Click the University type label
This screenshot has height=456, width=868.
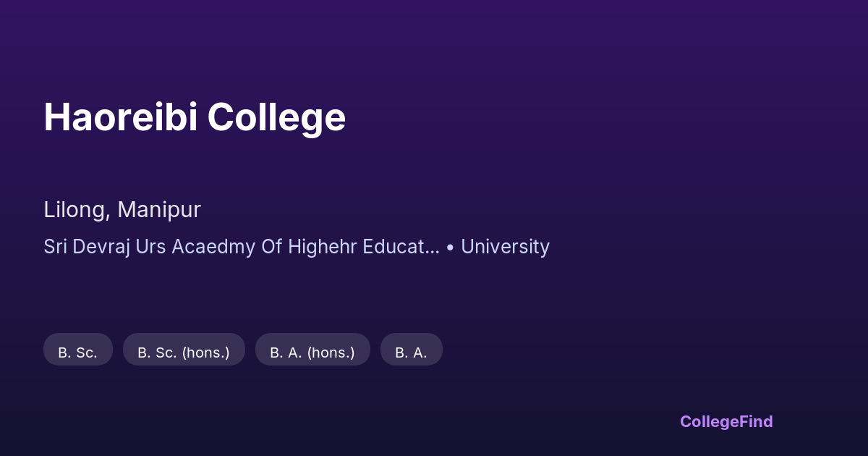pos(505,247)
